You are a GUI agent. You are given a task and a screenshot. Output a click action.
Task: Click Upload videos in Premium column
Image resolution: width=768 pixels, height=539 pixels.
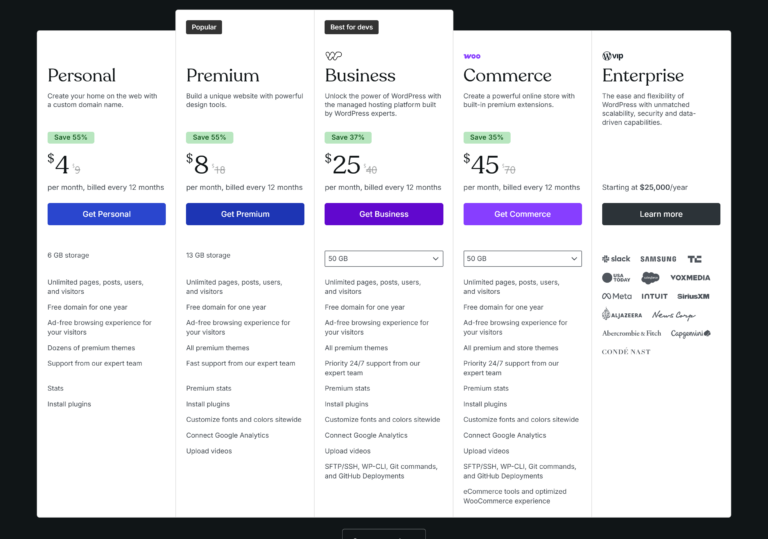click(x=209, y=451)
